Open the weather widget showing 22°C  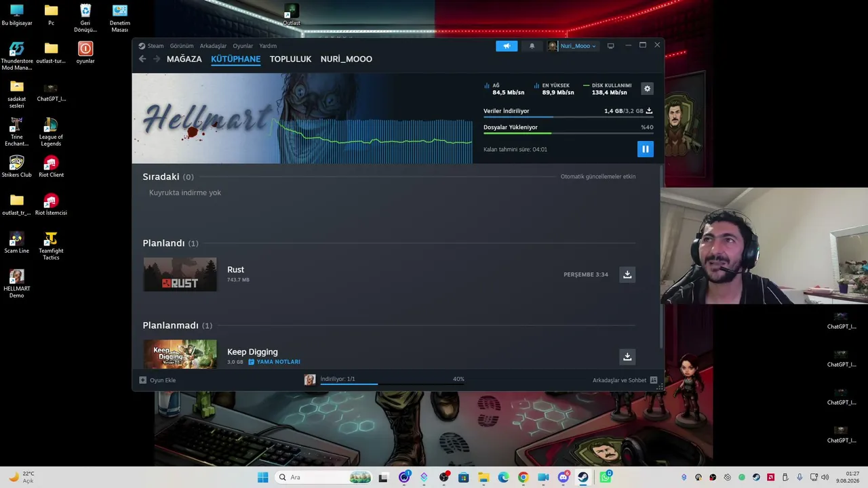pos(20,477)
